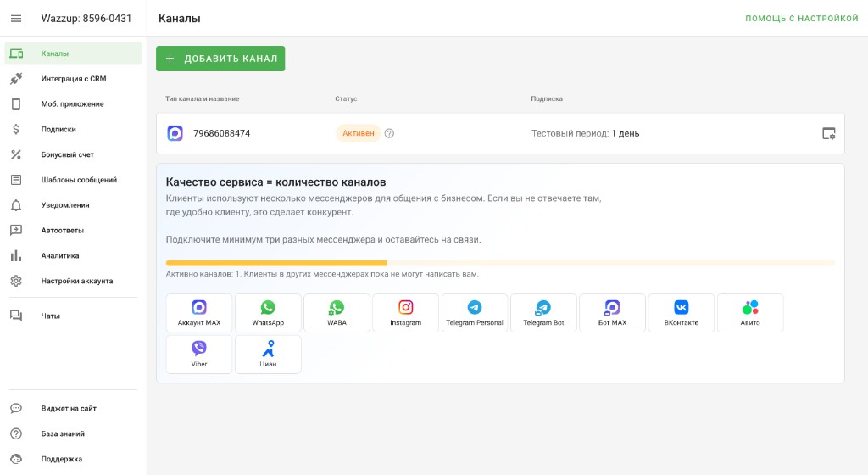Add a WhatsApp channel
This screenshot has height=475, width=868.
click(268, 313)
